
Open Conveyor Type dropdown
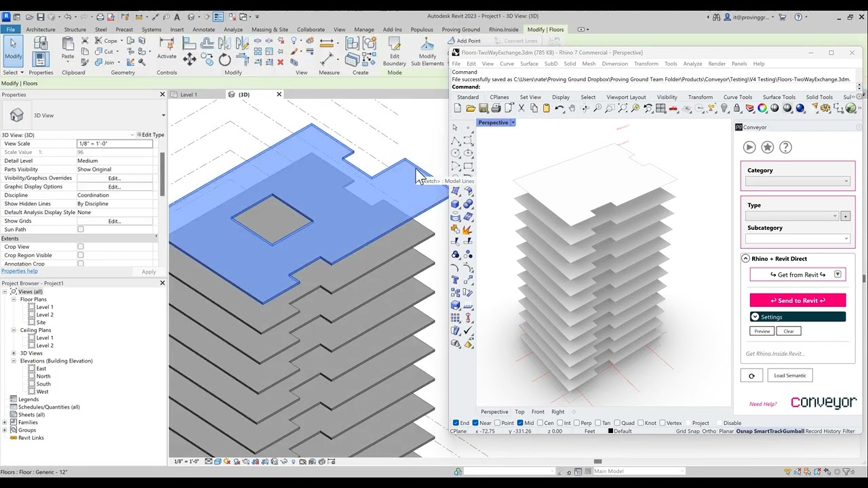click(x=792, y=216)
